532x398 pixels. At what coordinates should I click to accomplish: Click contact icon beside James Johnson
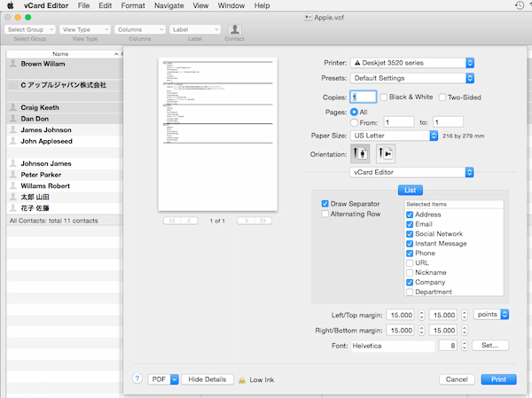13,129
